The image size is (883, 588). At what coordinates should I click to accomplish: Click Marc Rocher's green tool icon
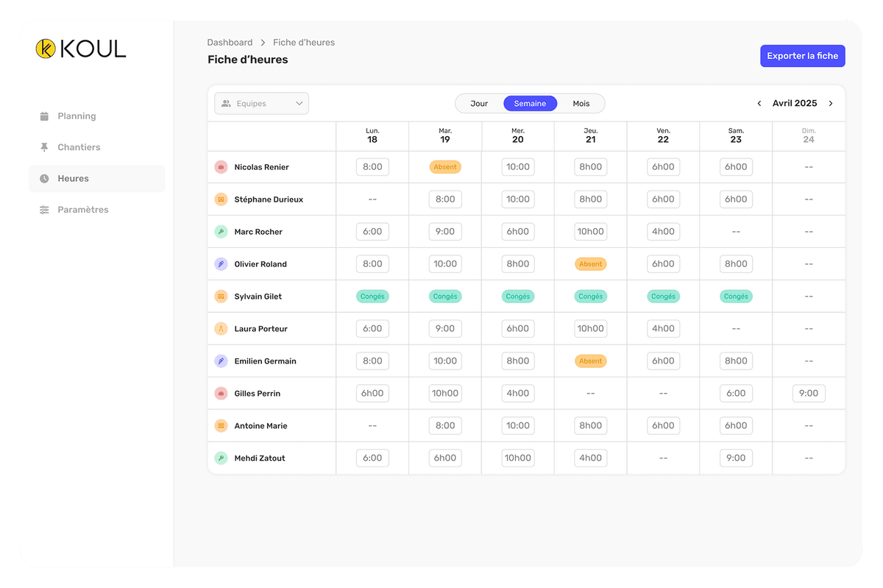coord(221,232)
